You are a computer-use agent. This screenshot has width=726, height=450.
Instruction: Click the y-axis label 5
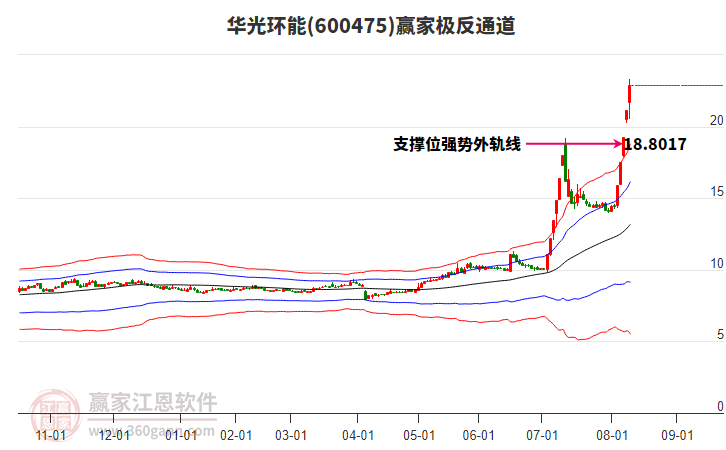coord(720,334)
